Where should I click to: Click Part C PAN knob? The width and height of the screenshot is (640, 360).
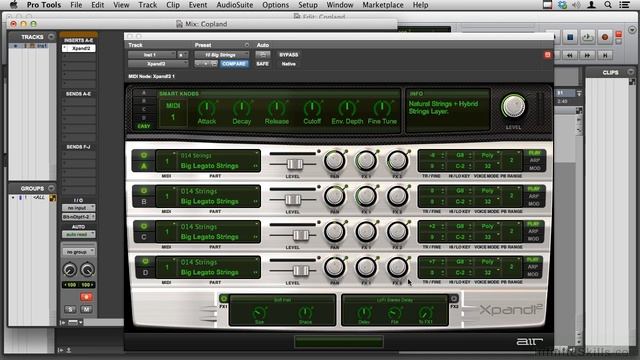click(x=334, y=231)
